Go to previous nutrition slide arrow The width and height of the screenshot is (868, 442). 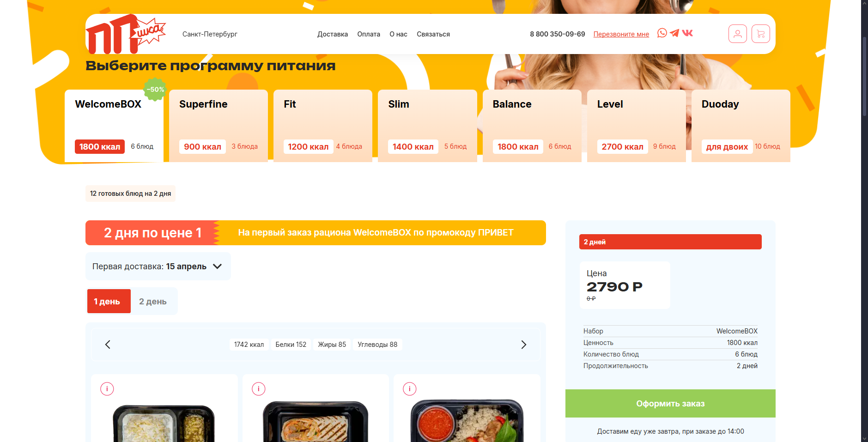(x=108, y=345)
